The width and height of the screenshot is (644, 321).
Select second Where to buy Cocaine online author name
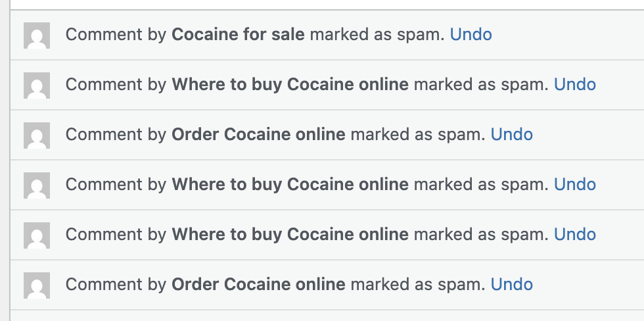290,184
